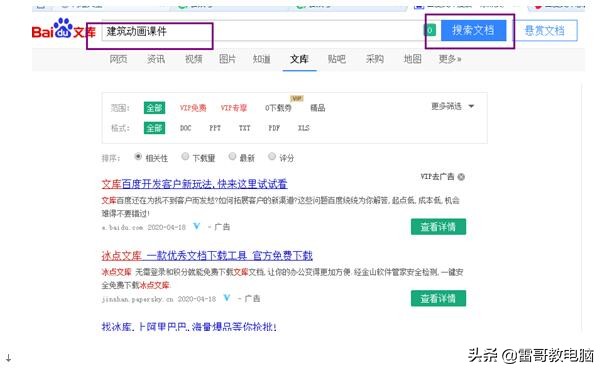This screenshot has height=374, width=605.
Task: Select the 相关性 sort radio button
Action: click(x=138, y=157)
